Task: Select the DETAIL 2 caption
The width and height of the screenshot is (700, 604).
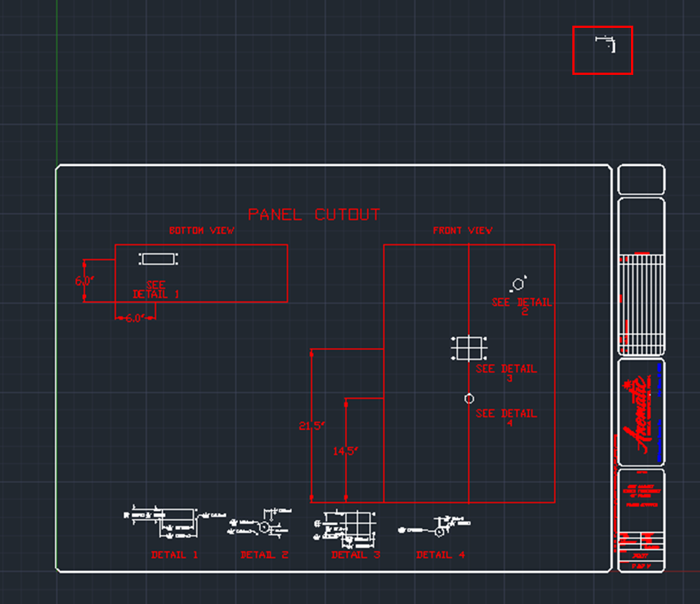Action: (x=264, y=555)
